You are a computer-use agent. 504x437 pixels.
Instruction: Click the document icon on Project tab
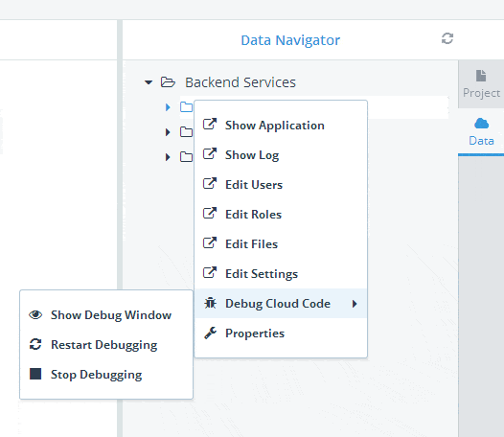coord(481,76)
